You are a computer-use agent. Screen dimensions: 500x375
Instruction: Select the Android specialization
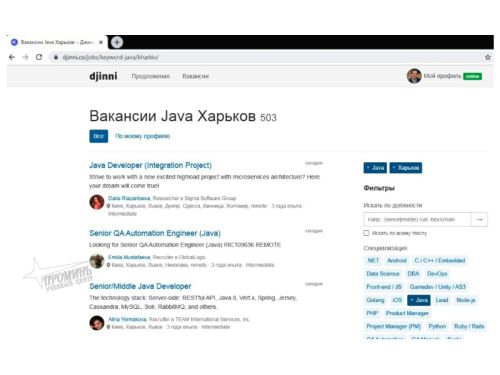[397, 260]
